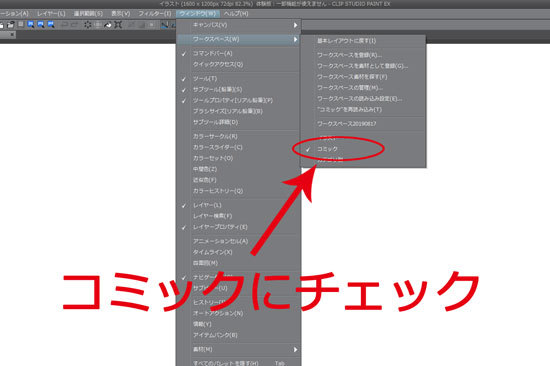The width and height of the screenshot is (550, 366).
Task: Choose ワークスペースを素材として登録(G)...
Action: 363,66
